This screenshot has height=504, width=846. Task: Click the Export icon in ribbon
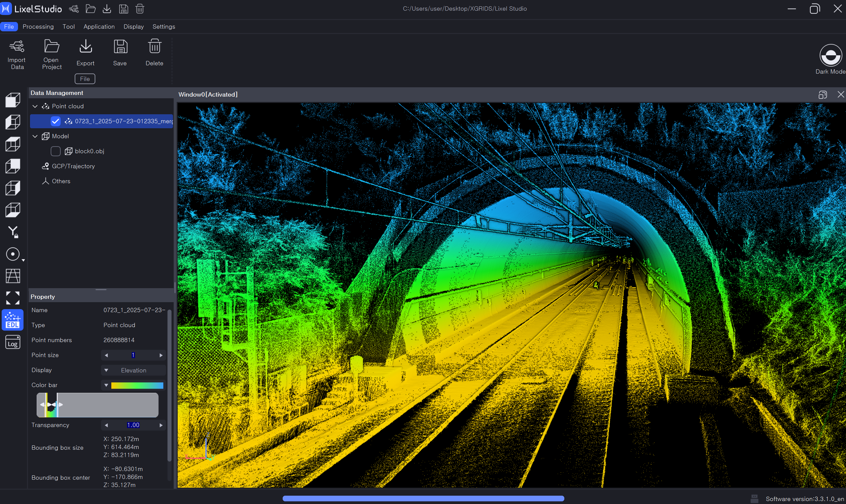point(86,47)
